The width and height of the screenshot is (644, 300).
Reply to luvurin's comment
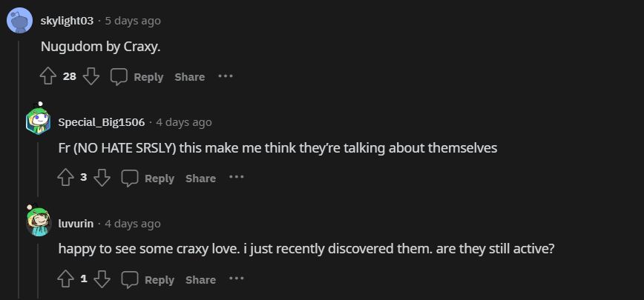[x=148, y=280]
